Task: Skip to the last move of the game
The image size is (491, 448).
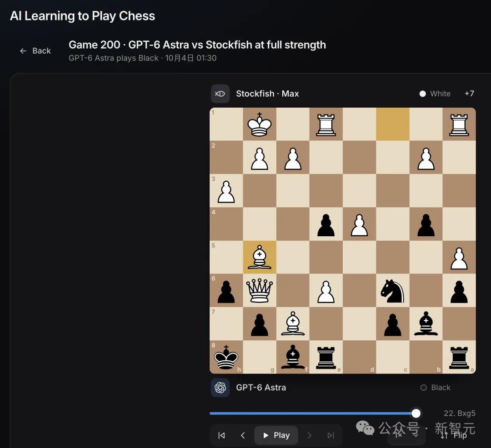Action: point(331,435)
